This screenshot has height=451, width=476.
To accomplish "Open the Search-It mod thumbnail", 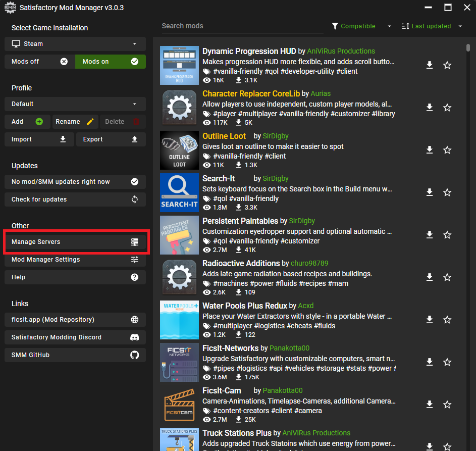I will [x=179, y=192].
